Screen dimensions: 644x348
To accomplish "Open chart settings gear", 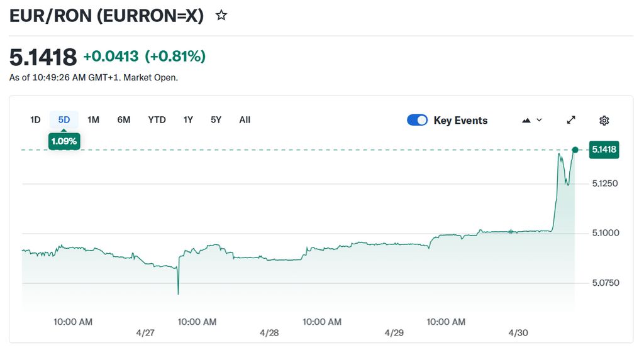I will pos(604,120).
